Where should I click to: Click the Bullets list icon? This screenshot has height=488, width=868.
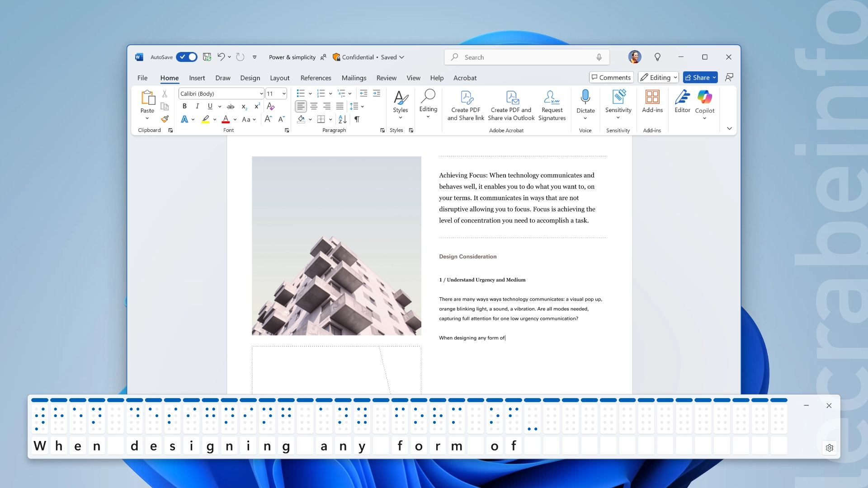pos(301,94)
